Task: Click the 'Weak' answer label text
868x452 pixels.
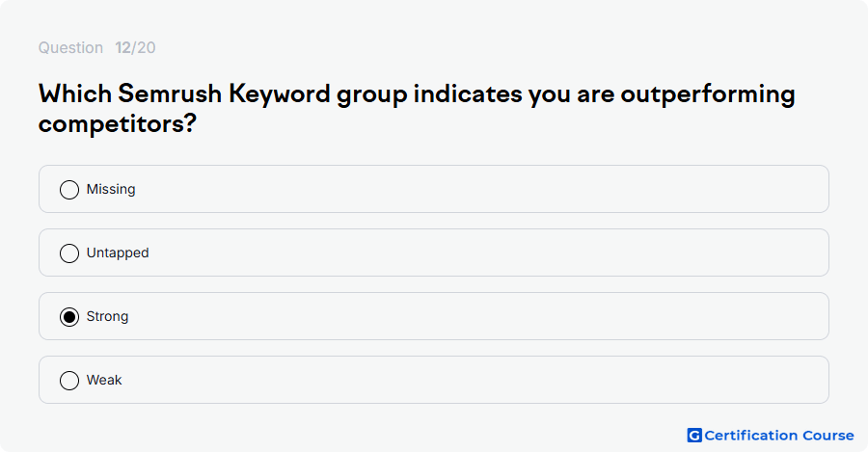Action: click(104, 380)
